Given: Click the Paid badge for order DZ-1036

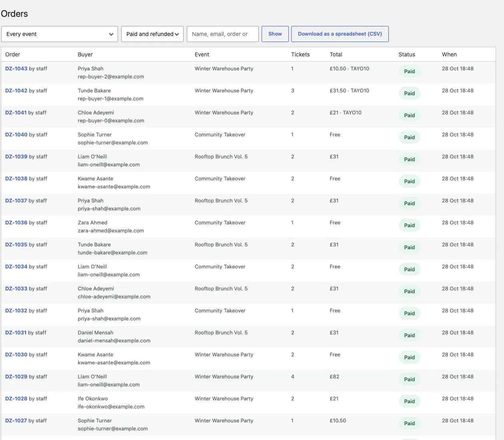Looking at the screenshot, I should pyautogui.click(x=409, y=226).
